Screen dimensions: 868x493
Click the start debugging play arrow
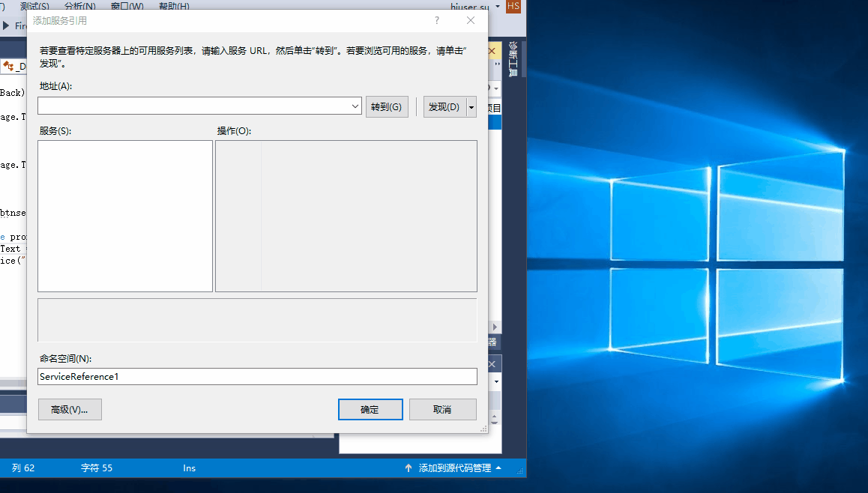pos(7,25)
